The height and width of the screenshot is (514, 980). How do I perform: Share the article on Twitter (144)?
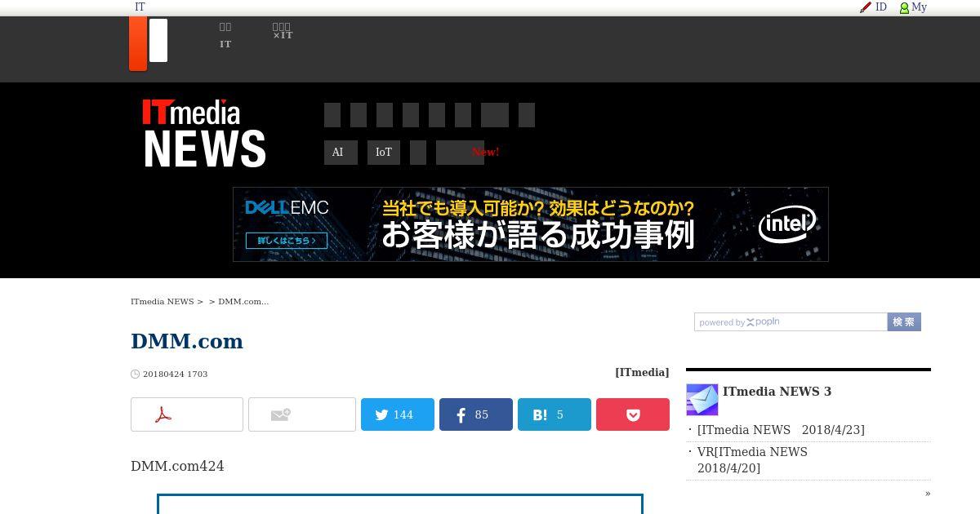[398, 414]
